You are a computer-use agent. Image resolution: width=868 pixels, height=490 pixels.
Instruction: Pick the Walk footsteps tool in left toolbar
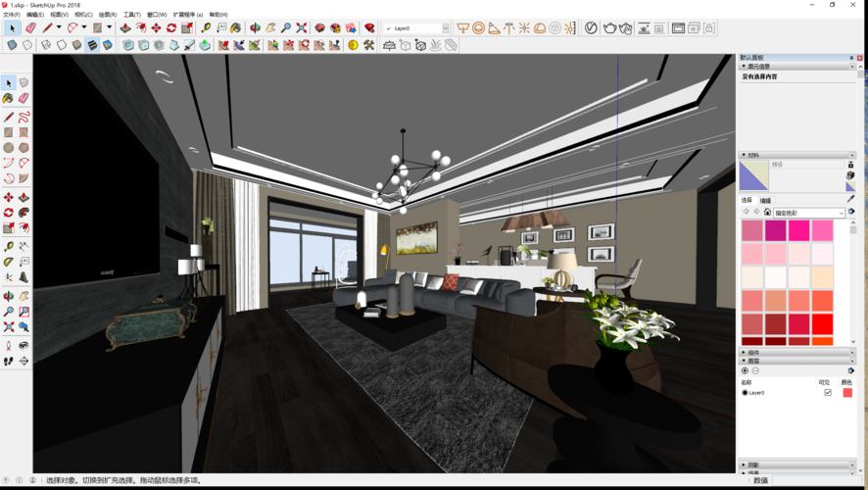pyautogui.click(x=8, y=362)
